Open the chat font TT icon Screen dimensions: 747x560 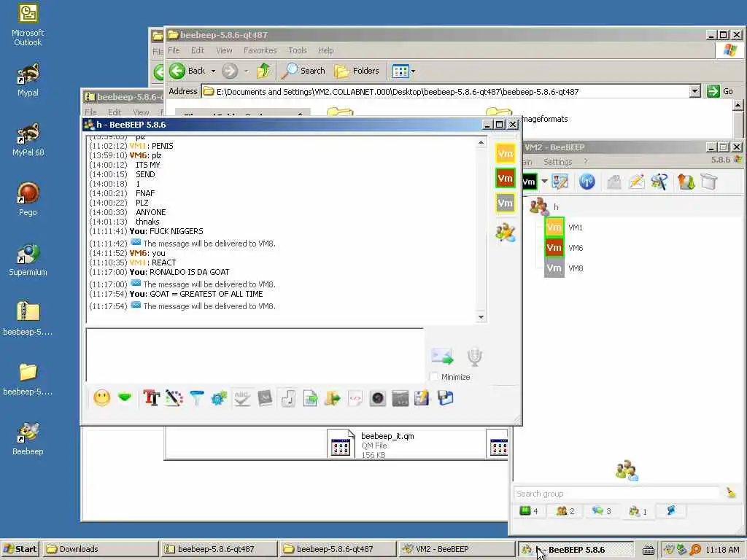pos(151,398)
